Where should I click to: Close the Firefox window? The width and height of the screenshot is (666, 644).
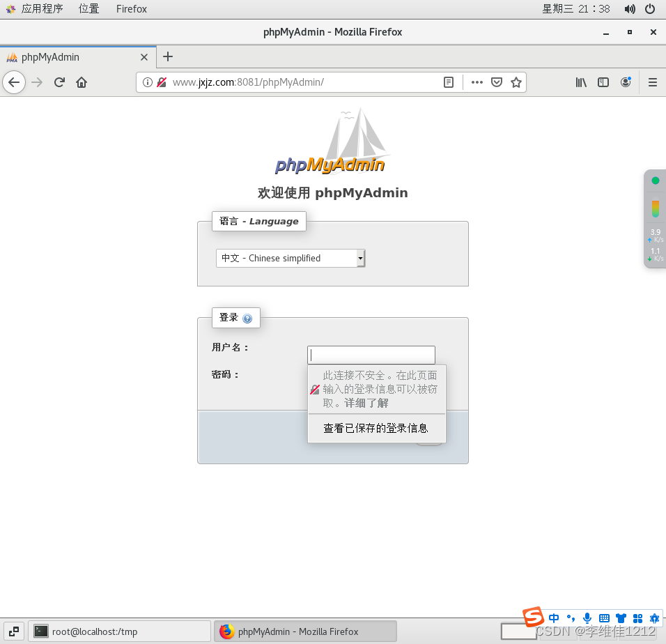pyautogui.click(x=653, y=32)
